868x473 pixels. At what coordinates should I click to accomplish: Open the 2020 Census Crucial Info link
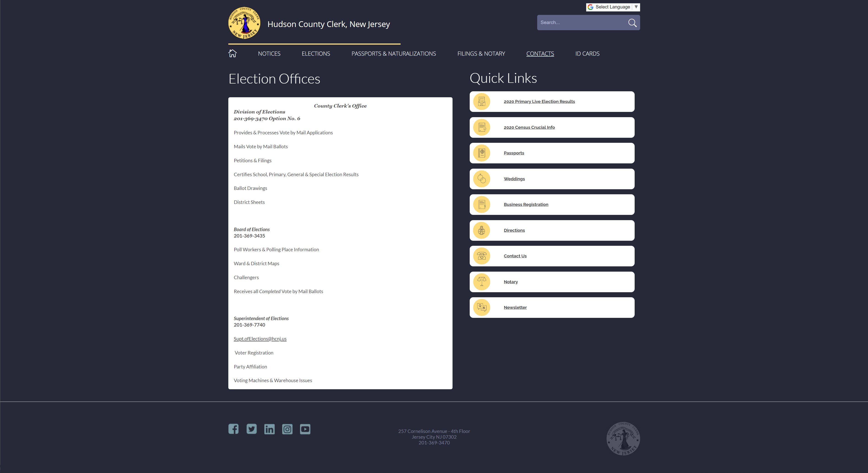click(529, 127)
